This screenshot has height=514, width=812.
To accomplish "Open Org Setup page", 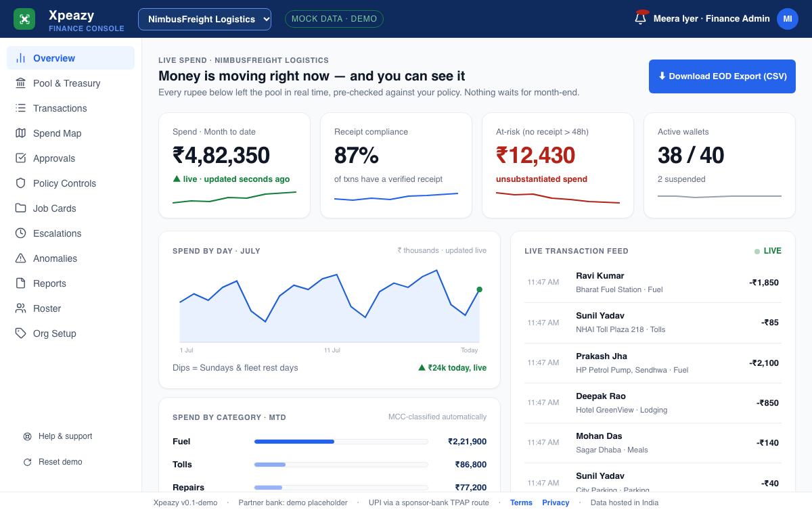I will click(70, 333).
